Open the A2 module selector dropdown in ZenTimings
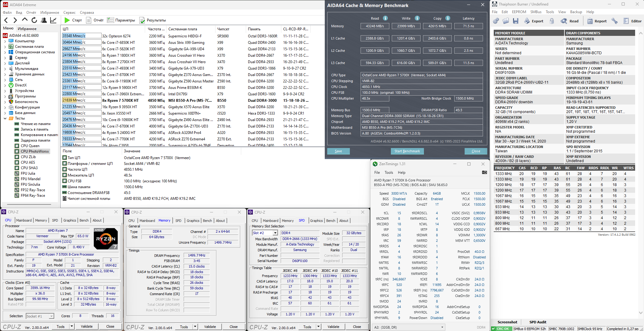The width and height of the screenshot is (644, 331). tap(442, 327)
